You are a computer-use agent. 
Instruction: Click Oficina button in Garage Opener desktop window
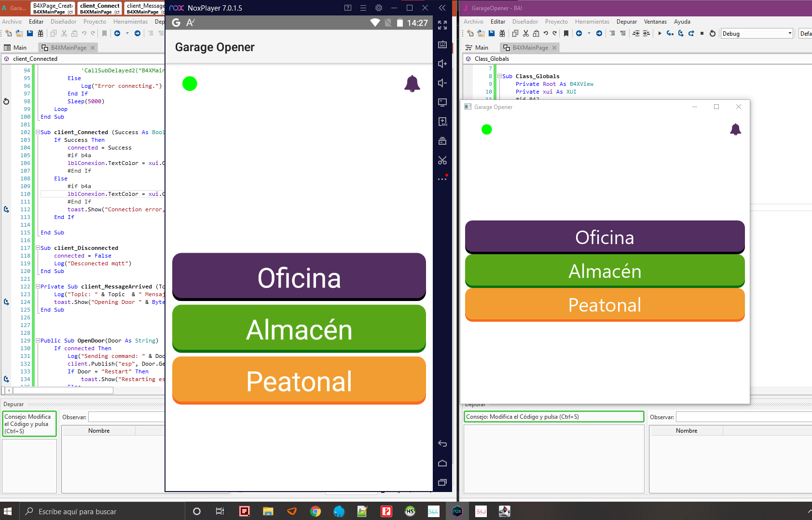coord(605,237)
